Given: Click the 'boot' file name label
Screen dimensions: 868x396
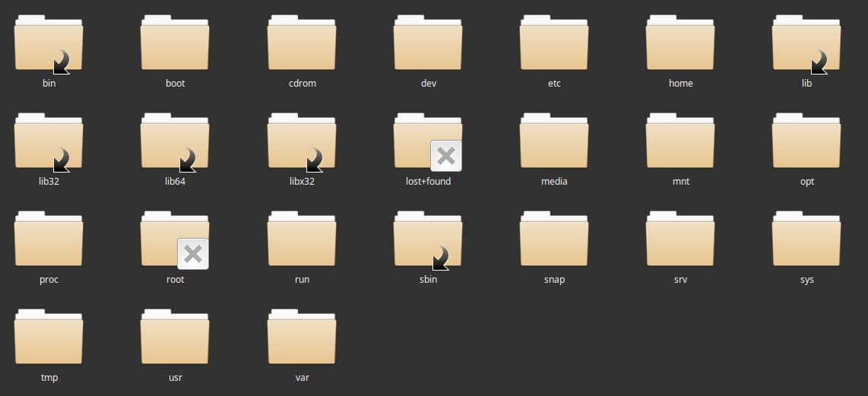Looking at the screenshot, I should click(175, 83).
